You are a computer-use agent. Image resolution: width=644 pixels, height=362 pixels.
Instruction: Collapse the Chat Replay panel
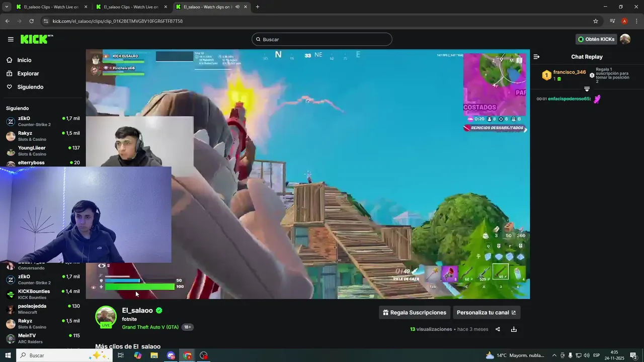(x=536, y=57)
